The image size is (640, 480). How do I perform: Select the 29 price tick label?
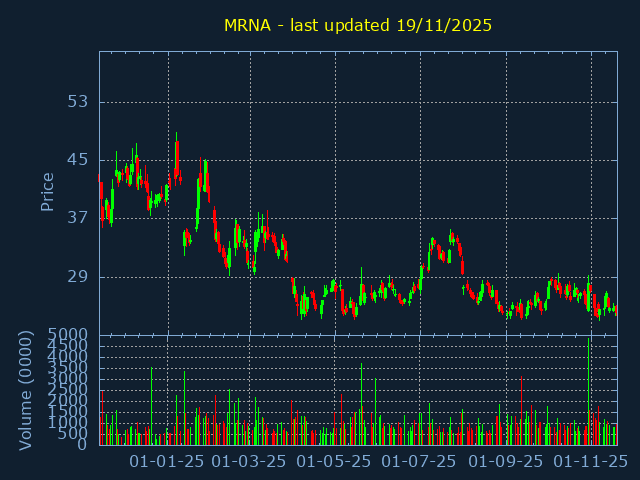coord(77,277)
